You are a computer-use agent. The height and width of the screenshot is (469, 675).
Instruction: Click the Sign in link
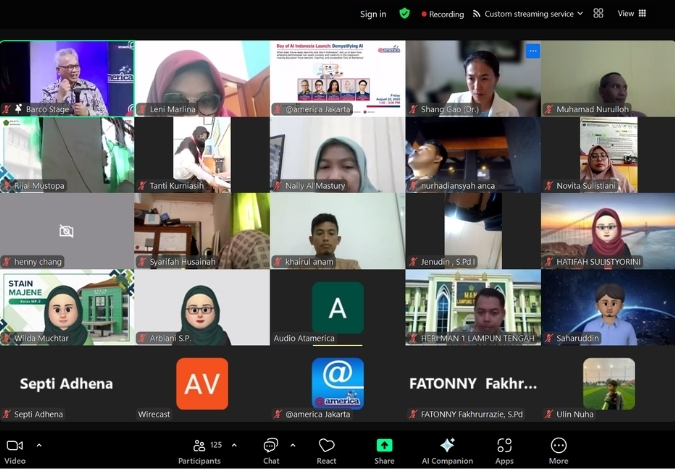pos(373,14)
